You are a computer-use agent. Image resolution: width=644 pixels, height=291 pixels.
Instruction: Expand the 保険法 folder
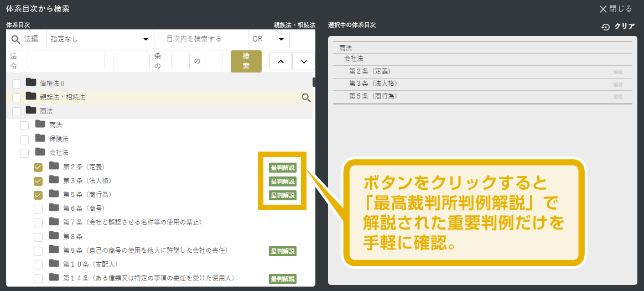tap(40, 138)
